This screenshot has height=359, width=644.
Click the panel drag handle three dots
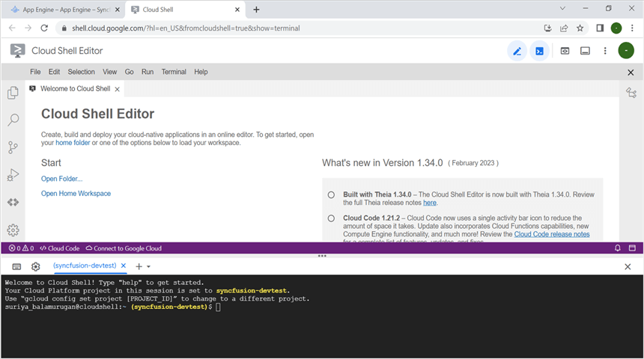click(x=322, y=256)
